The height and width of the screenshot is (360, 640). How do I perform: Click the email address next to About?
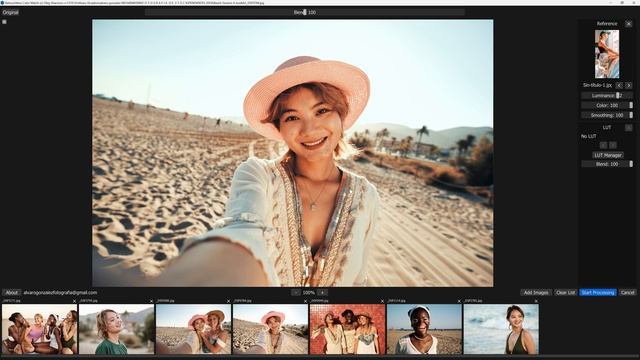60,293
